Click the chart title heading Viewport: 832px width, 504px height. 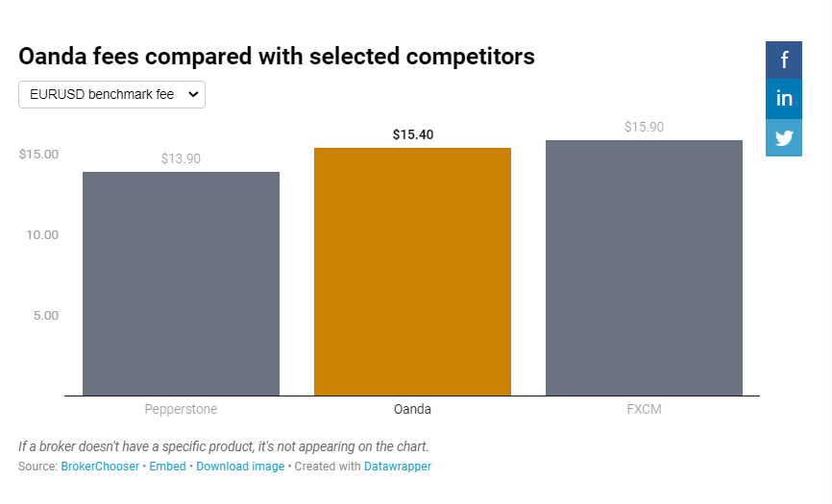[x=277, y=57]
